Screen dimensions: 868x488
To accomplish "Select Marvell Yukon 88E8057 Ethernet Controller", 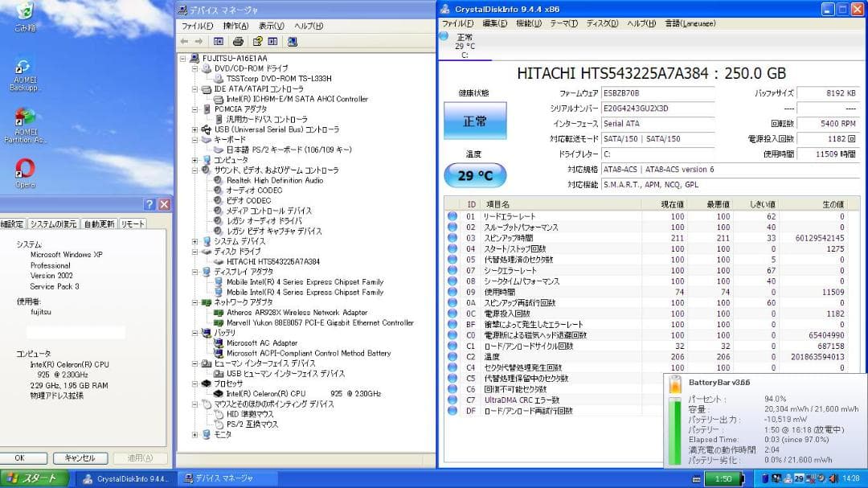I will point(320,323).
